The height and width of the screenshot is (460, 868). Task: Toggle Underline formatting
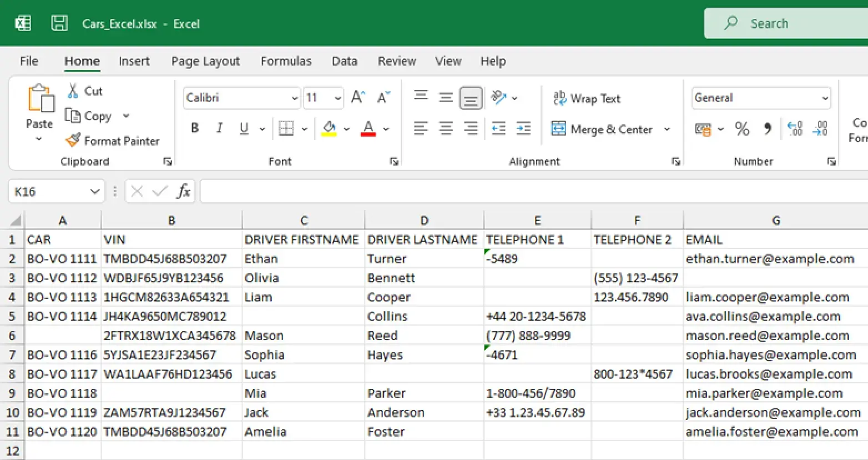(x=244, y=128)
